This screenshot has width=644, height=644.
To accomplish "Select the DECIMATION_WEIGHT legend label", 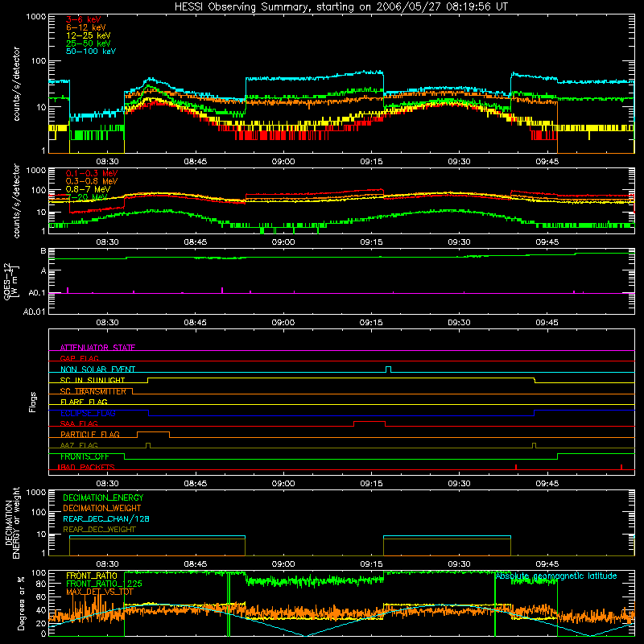I will (x=102, y=508).
